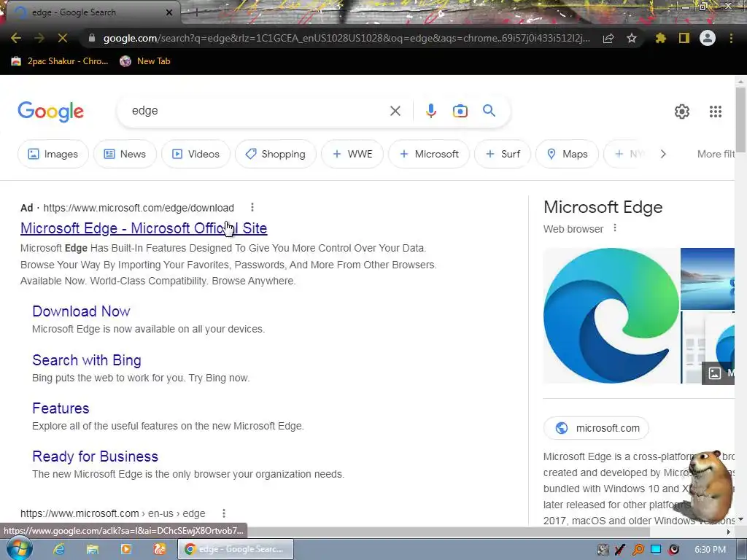Viewport: 747px width, 560px height.
Task: Go back using the browser back arrow
Action: click(16, 38)
